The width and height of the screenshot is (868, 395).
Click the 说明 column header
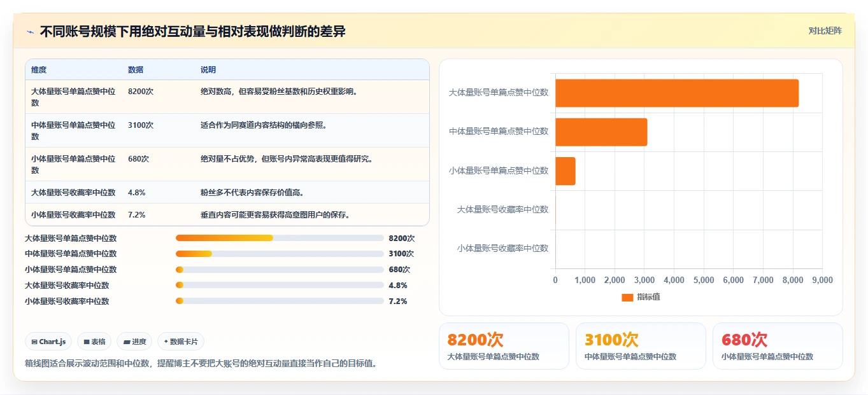pyautogui.click(x=208, y=70)
